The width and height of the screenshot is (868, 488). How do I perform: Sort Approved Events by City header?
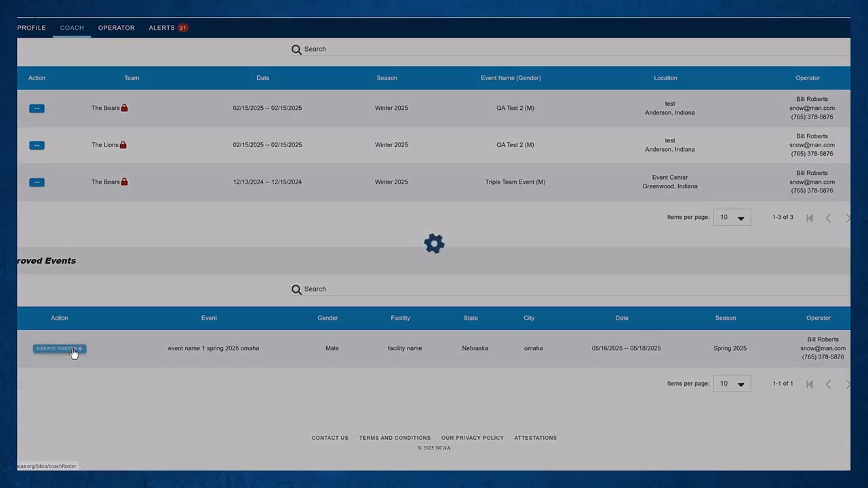(529, 318)
